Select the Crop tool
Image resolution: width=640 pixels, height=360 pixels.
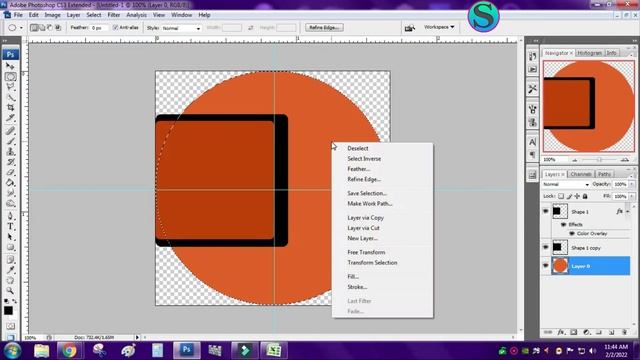[x=10, y=107]
